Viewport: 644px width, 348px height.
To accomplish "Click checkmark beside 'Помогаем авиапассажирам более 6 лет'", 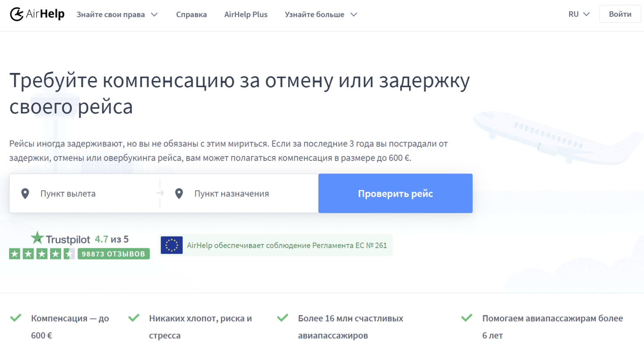I will pos(467,318).
